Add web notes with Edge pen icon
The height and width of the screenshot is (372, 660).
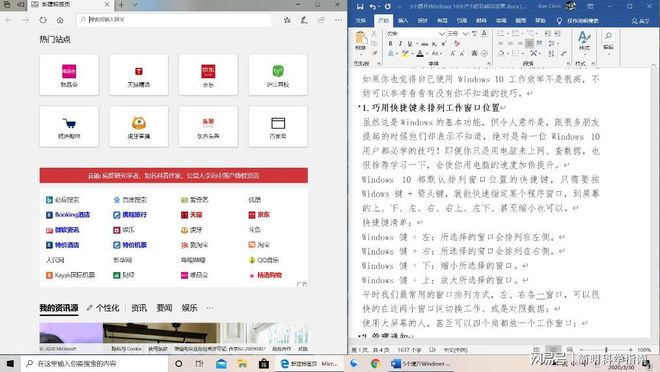[304, 20]
